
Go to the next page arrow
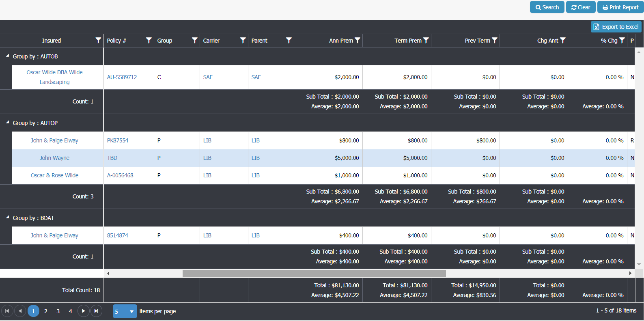pos(83,311)
